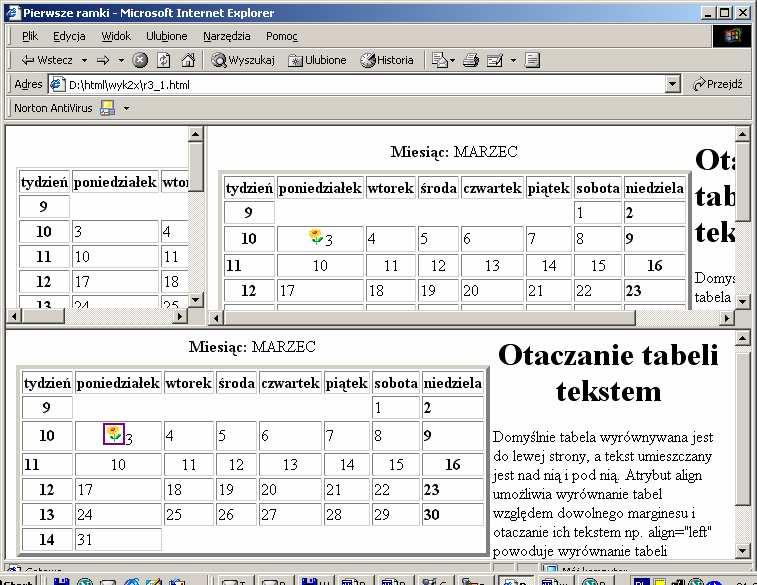Viewport: 757px width, 585px height.
Task: Click the 'poniedziałek' header in the top-left frame
Action: click(x=115, y=182)
